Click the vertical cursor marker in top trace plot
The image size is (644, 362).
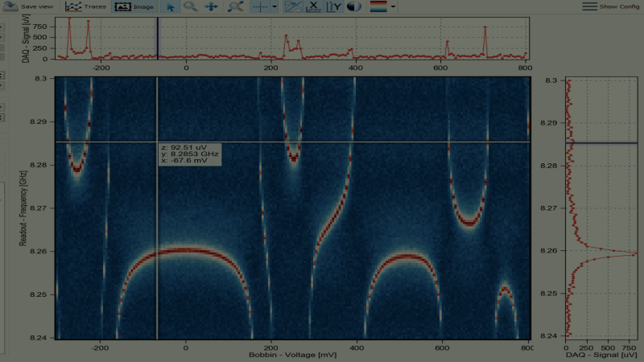pos(157,39)
